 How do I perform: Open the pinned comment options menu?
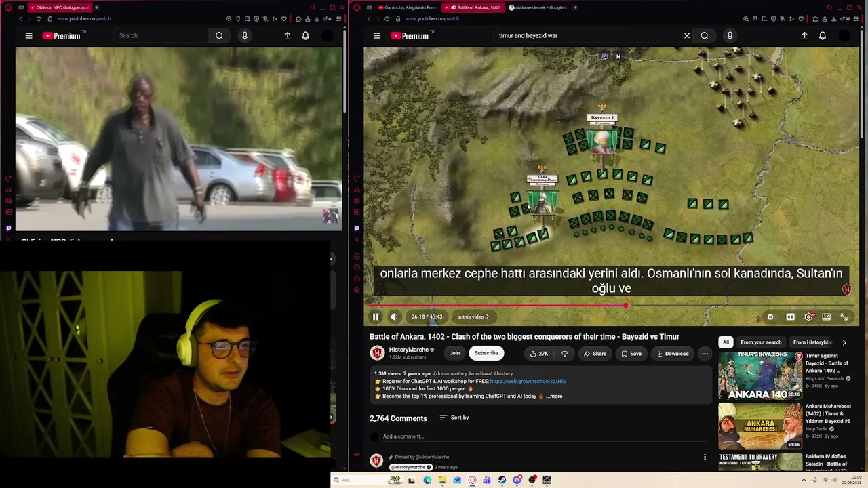coord(705,457)
